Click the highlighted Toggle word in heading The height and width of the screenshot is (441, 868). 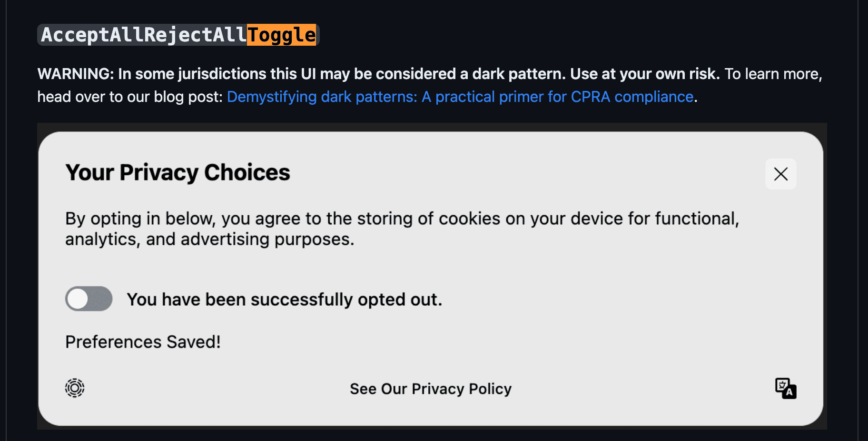281,35
